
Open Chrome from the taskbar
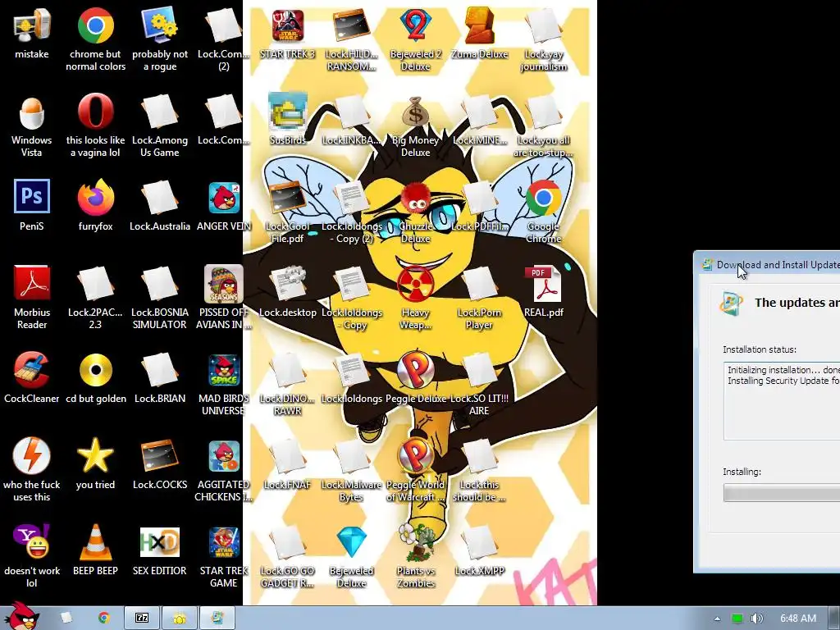coord(104,618)
